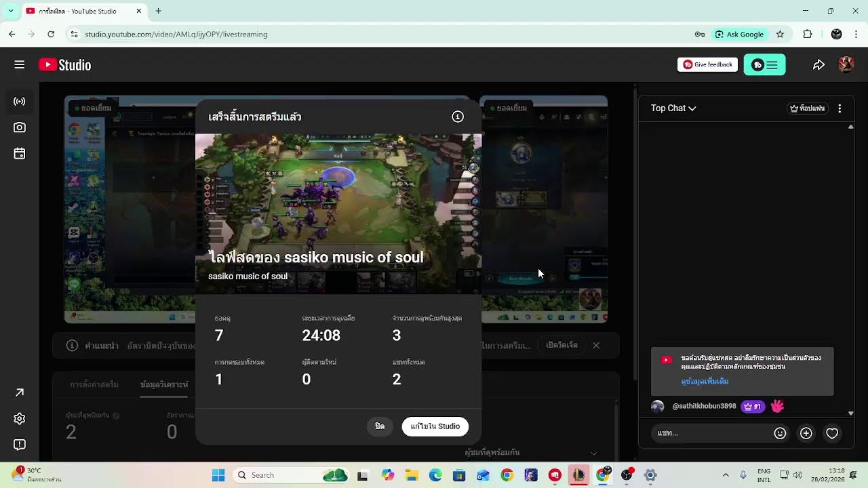This screenshot has width=868, height=488.
Task: Select the YouTube Studio browser tab
Action: (84, 11)
